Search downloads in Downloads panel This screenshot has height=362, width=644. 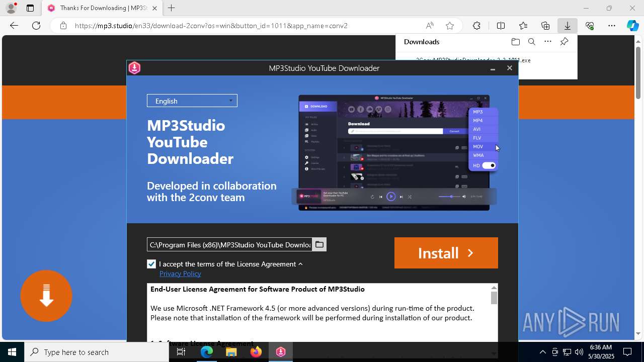click(531, 42)
